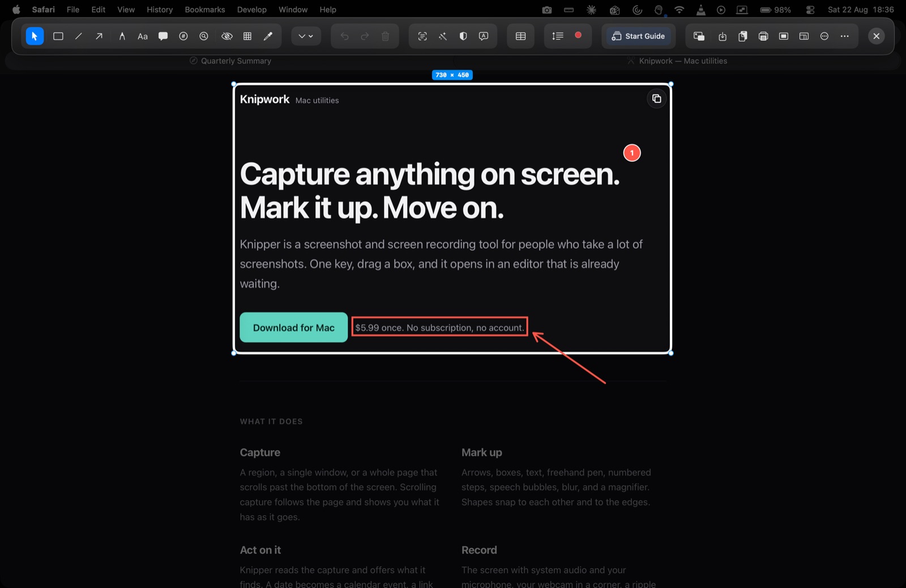Toggle the half-shaded shield tool
The height and width of the screenshot is (588, 906).
point(463,36)
